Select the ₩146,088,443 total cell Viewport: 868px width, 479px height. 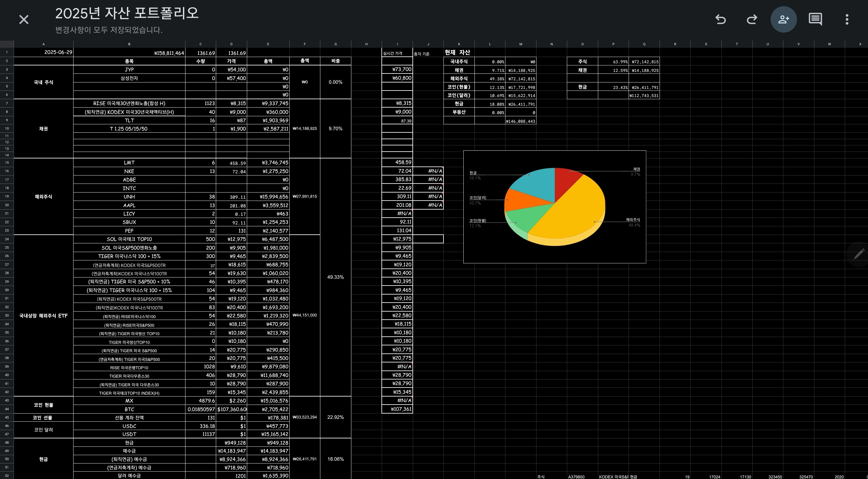pyautogui.click(x=520, y=121)
